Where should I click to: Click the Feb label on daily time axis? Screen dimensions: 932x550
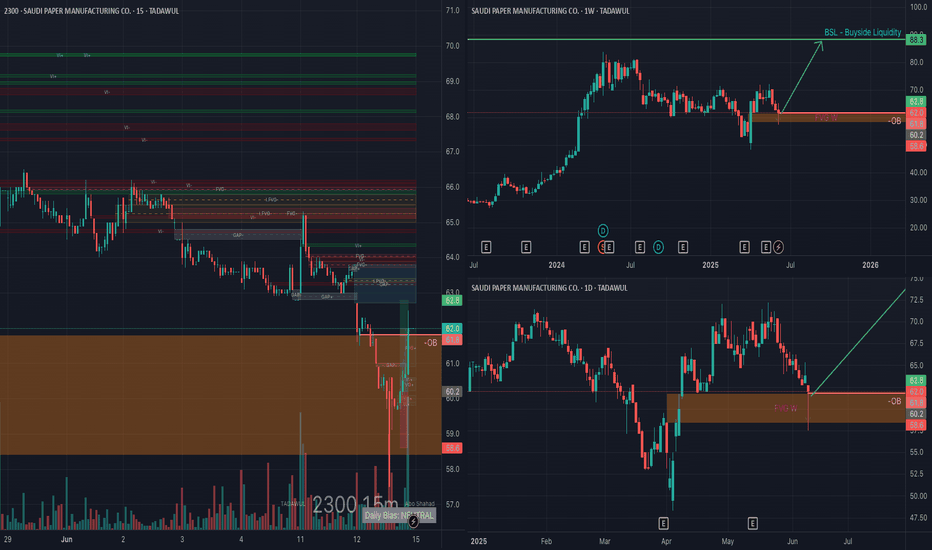(x=546, y=541)
